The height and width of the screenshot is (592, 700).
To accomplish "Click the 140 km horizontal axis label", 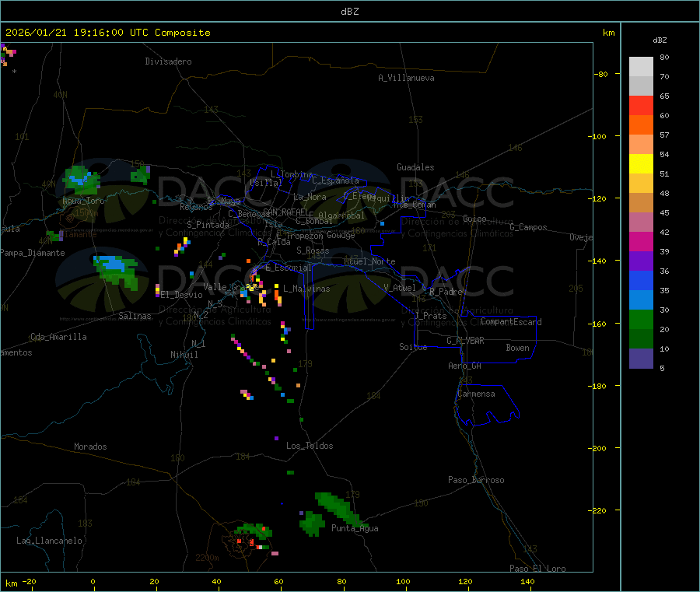I will pyautogui.click(x=527, y=581).
